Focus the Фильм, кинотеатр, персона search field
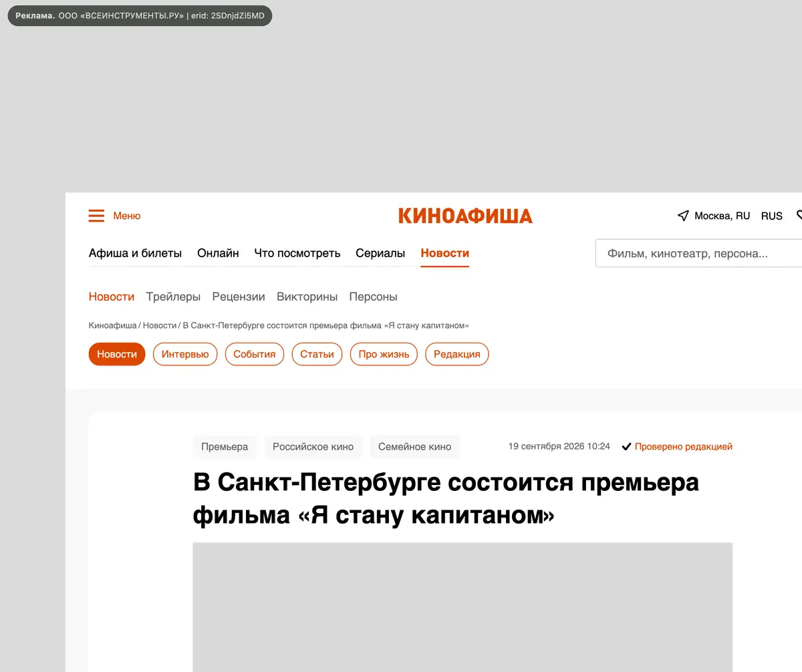802x672 pixels. (698, 254)
